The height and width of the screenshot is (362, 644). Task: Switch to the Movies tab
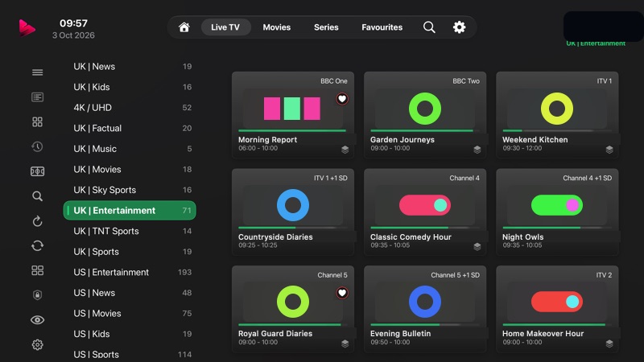click(x=277, y=27)
